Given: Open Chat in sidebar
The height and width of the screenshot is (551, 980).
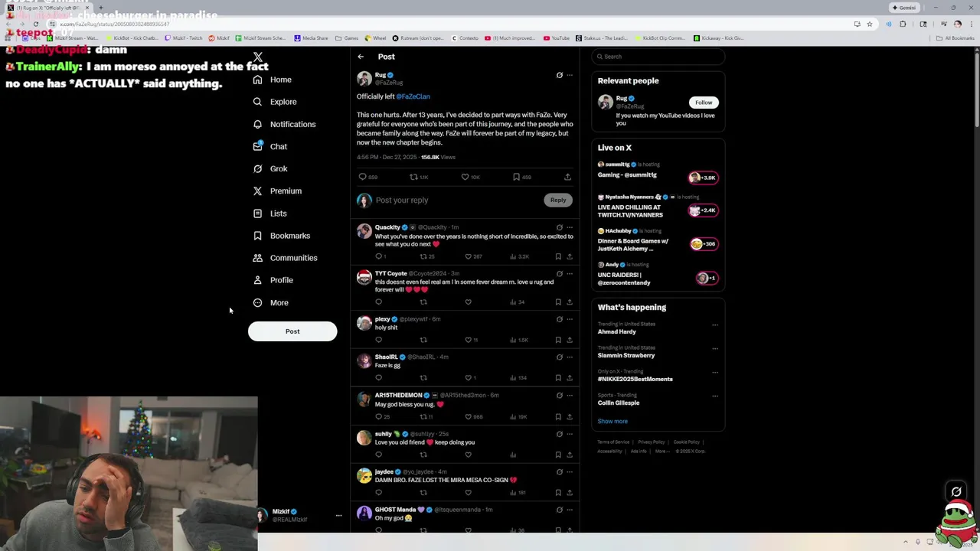Looking at the screenshot, I should coord(269,146).
